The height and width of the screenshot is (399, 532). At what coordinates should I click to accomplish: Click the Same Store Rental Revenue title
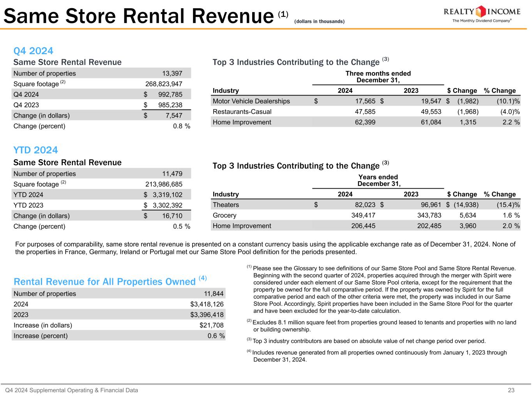[x=139, y=16]
